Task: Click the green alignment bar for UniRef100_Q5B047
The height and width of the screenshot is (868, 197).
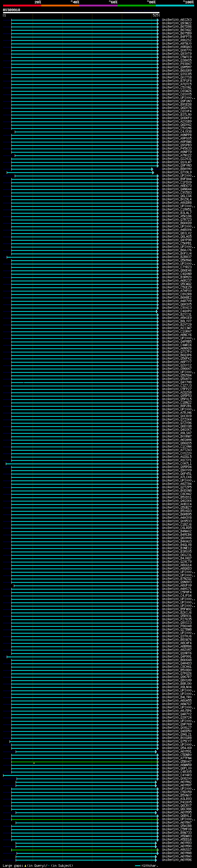Action: pyautogui.click(x=85, y=761)
